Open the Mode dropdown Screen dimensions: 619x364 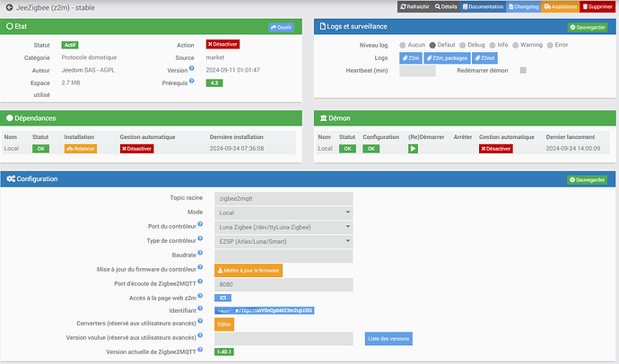pyautogui.click(x=283, y=213)
